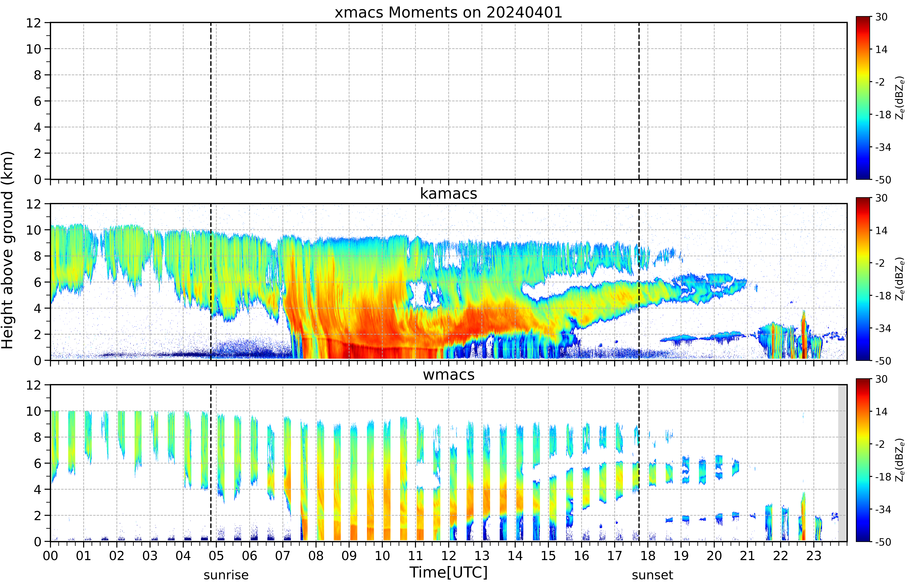The image size is (911, 588).
Task: Select the 'kamacs' panel title
Action: [x=448, y=194]
